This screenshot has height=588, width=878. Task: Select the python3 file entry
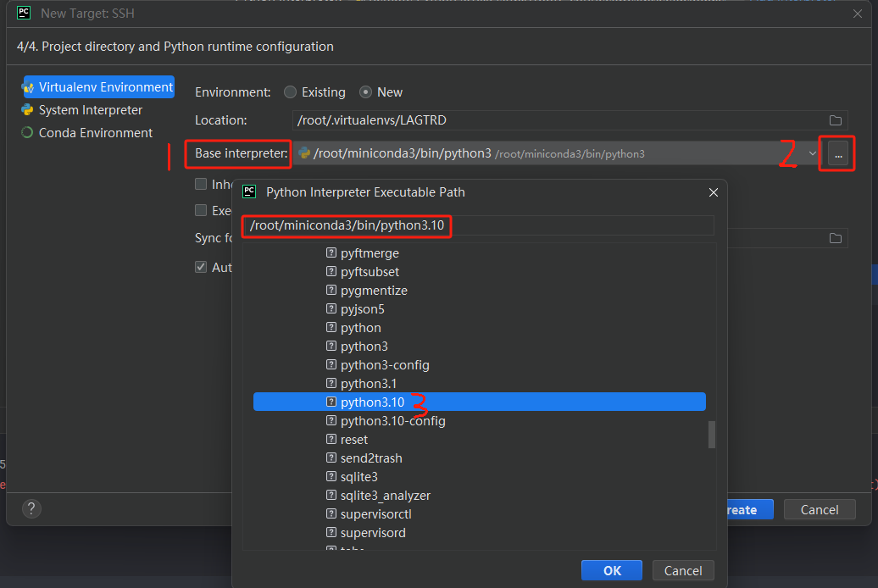point(364,346)
